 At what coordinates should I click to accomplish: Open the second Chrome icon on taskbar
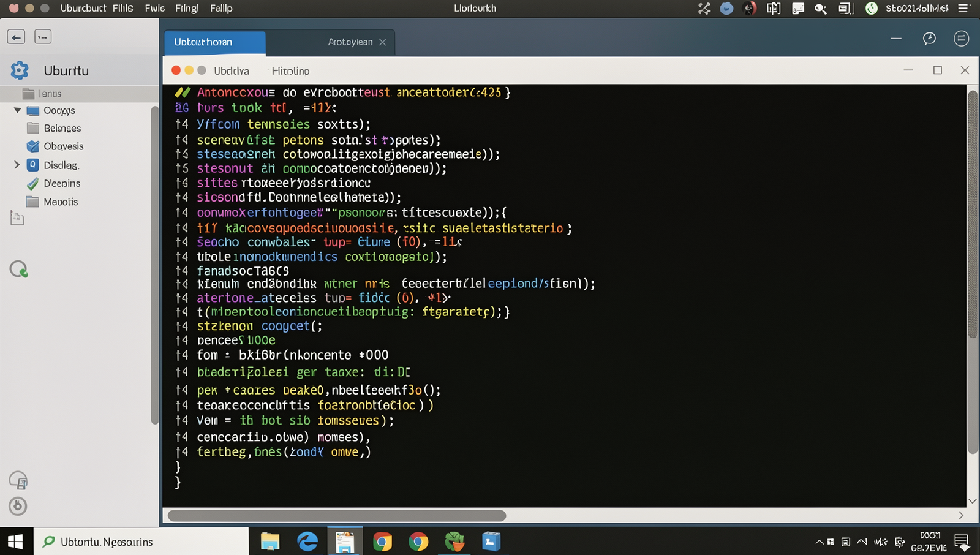point(419,542)
